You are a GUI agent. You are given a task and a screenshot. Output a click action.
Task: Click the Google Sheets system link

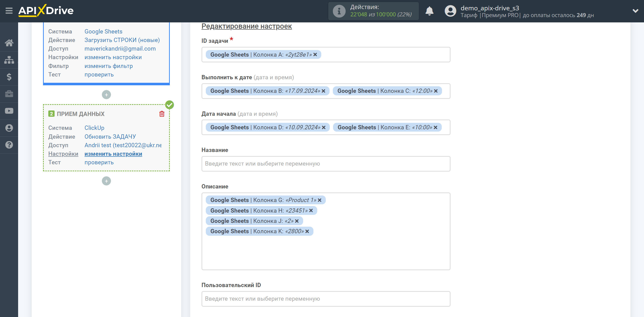pyautogui.click(x=103, y=31)
